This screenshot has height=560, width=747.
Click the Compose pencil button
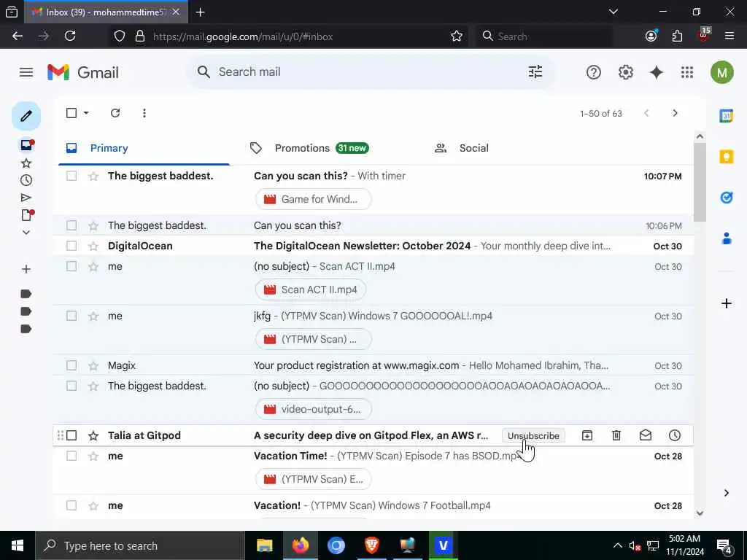[x=26, y=116]
